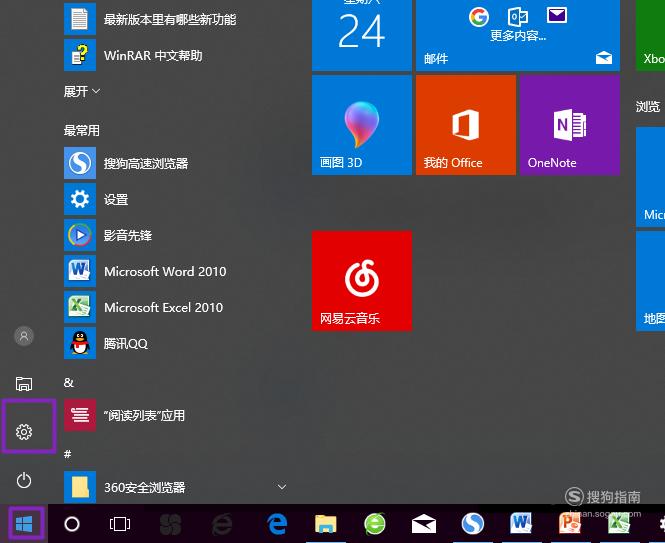This screenshot has height=543, width=665.
Task: Open WinRAR 中文帮助
Action: coord(175,56)
